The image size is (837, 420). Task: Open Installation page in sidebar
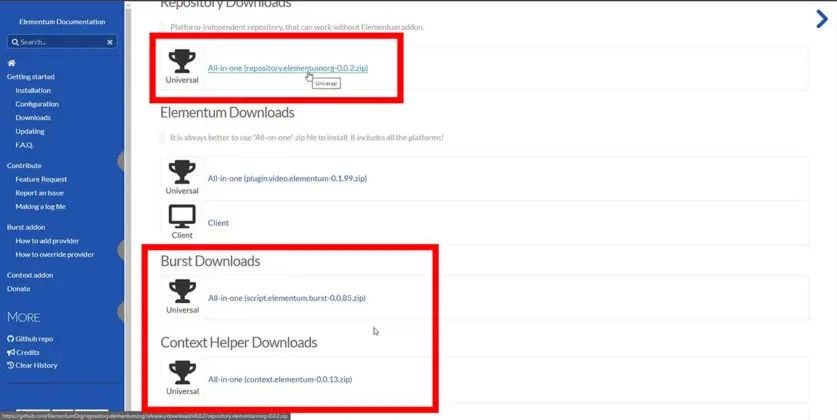click(33, 90)
